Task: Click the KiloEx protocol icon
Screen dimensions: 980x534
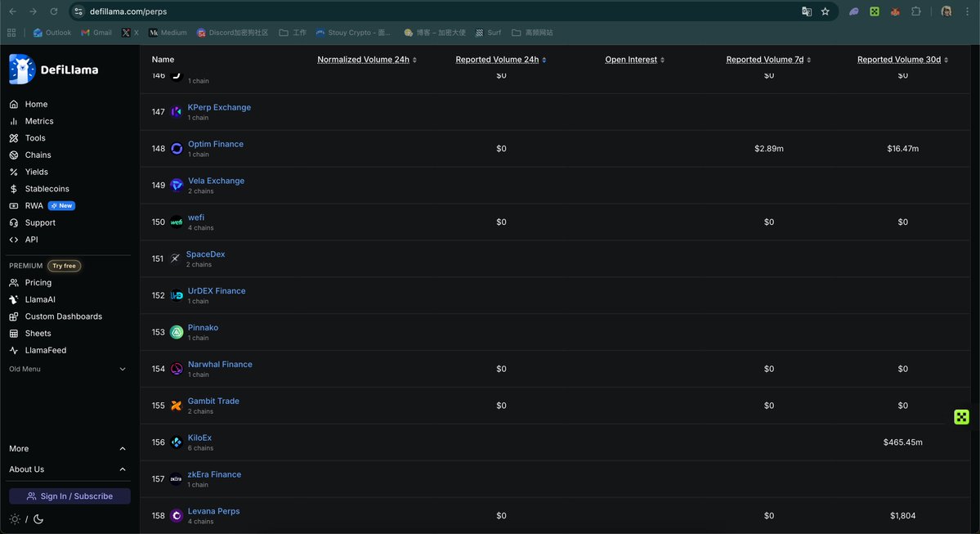Action: point(177,442)
